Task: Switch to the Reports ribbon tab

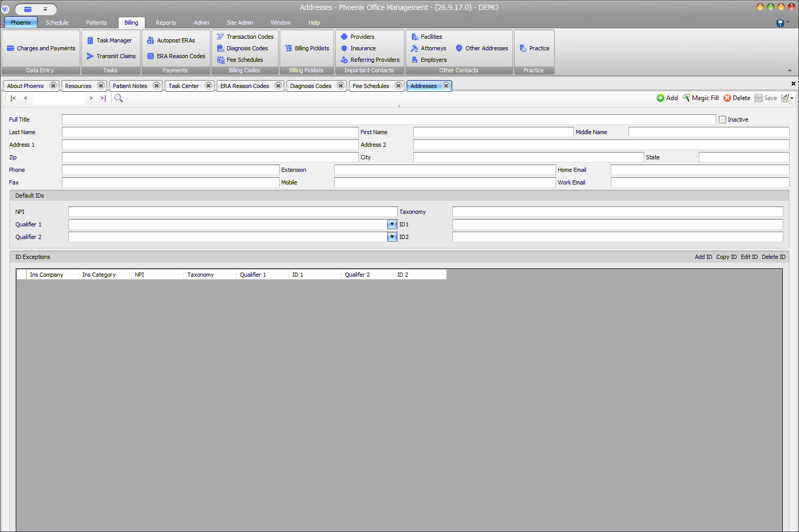Action: [x=166, y=23]
